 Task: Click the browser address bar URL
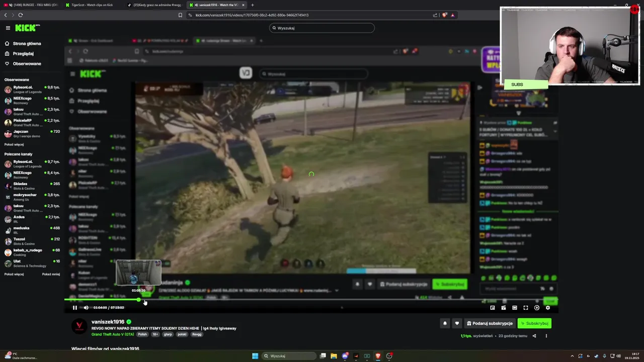(252, 15)
